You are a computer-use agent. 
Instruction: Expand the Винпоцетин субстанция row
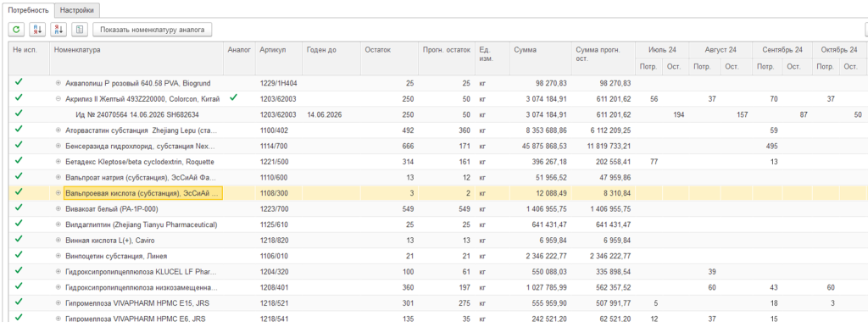pyautogui.click(x=58, y=256)
